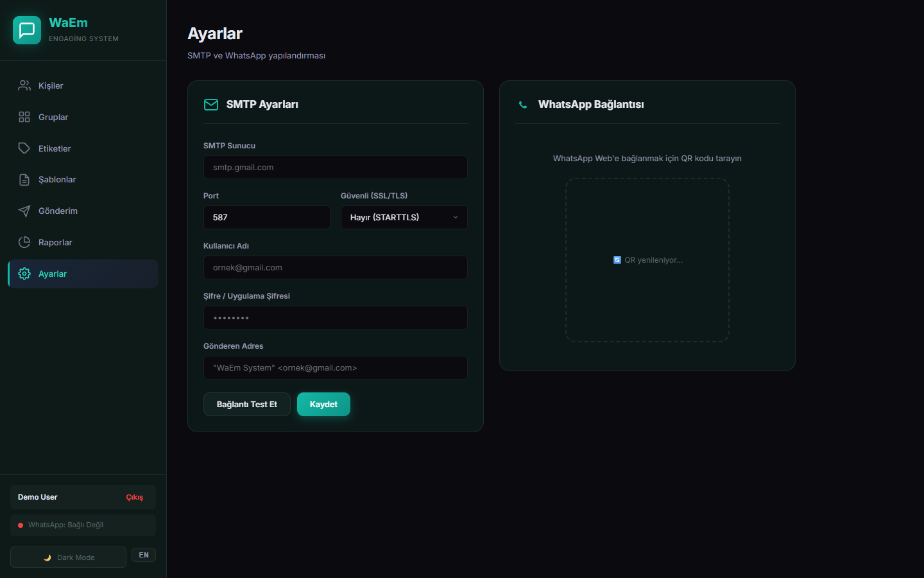Focus the SMTP Sunucu input field
This screenshot has height=578, width=924.
pos(335,168)
